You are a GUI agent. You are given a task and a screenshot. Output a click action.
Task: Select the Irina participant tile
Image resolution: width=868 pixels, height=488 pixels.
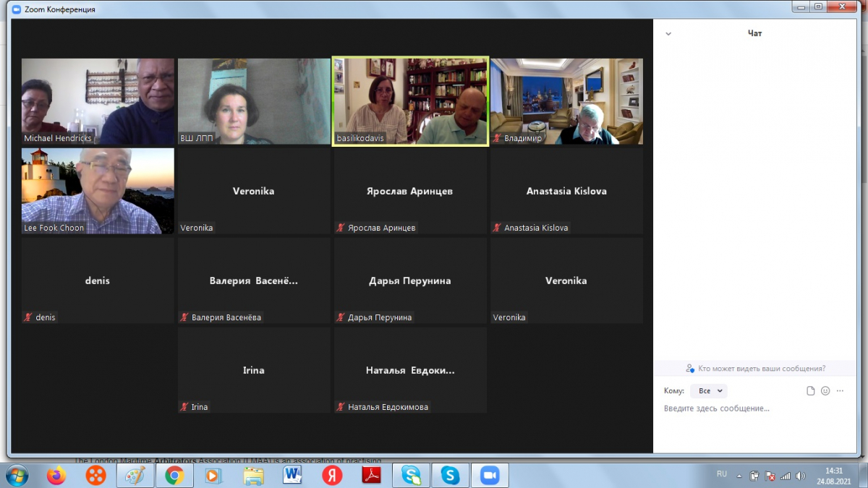point(254,370)
